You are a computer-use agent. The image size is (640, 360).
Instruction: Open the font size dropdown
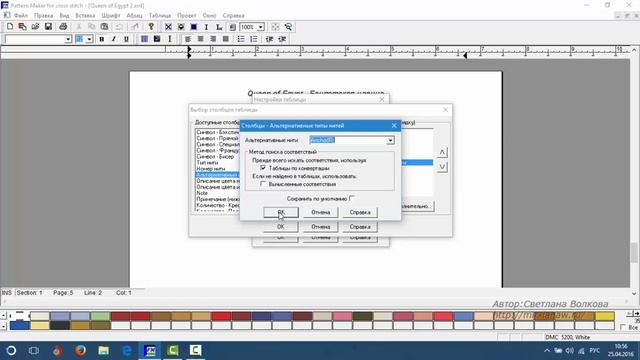pos(89,39)
